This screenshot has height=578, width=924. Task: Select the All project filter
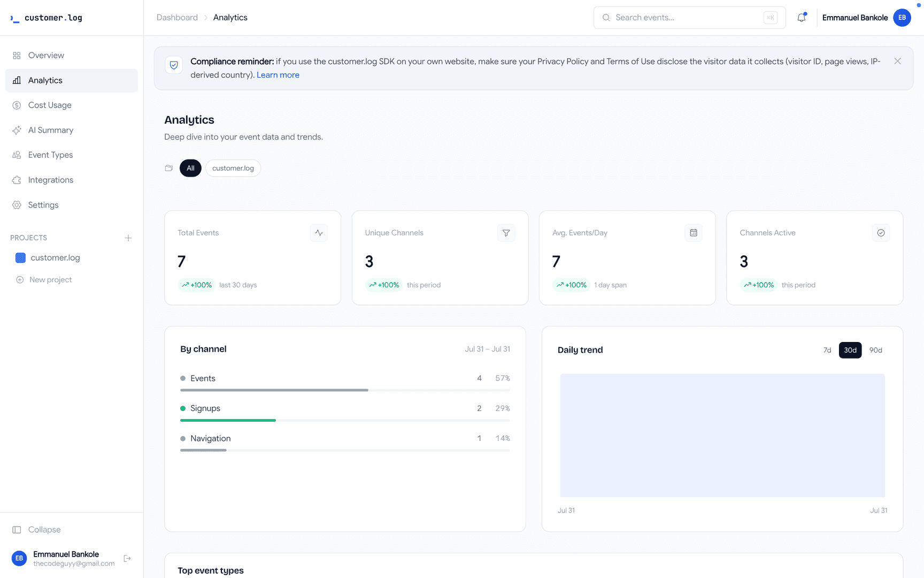[190, 168]
